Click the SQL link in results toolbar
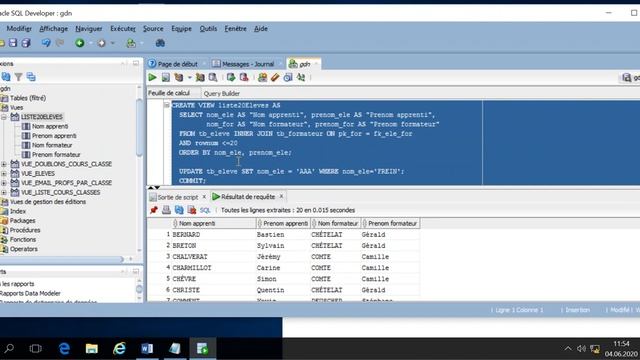Screen dimensions: 640x360 click(205, 210)
